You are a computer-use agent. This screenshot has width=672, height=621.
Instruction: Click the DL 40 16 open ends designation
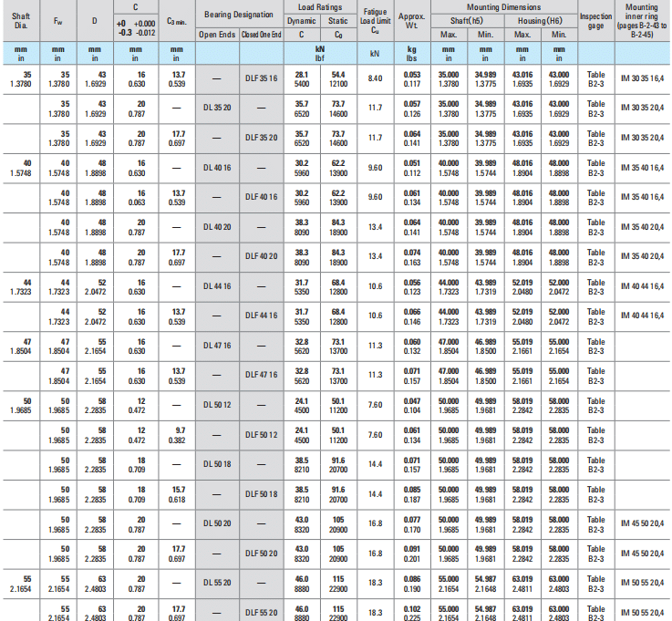(x=217, y=166)
